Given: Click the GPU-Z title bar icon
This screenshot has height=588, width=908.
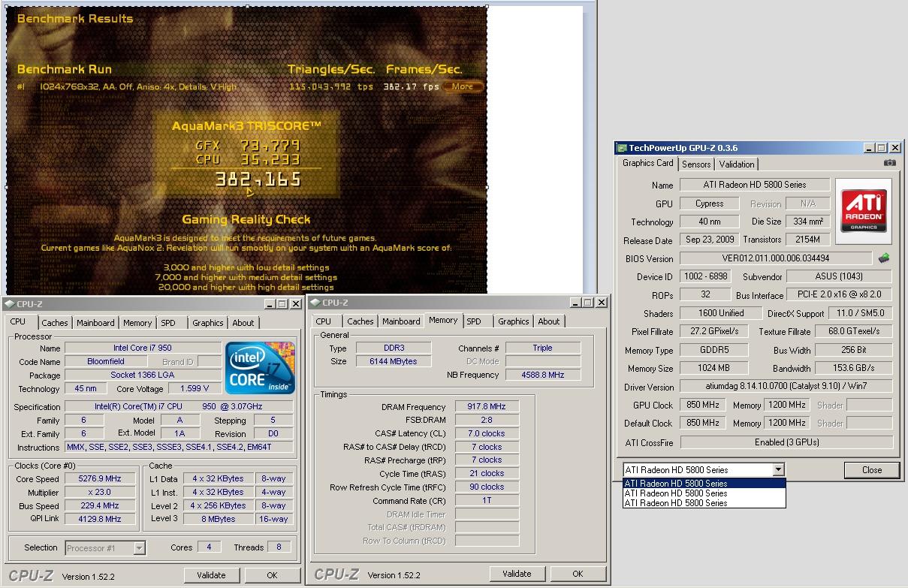Looking at the screenshot, I should (x=620, y=148).
